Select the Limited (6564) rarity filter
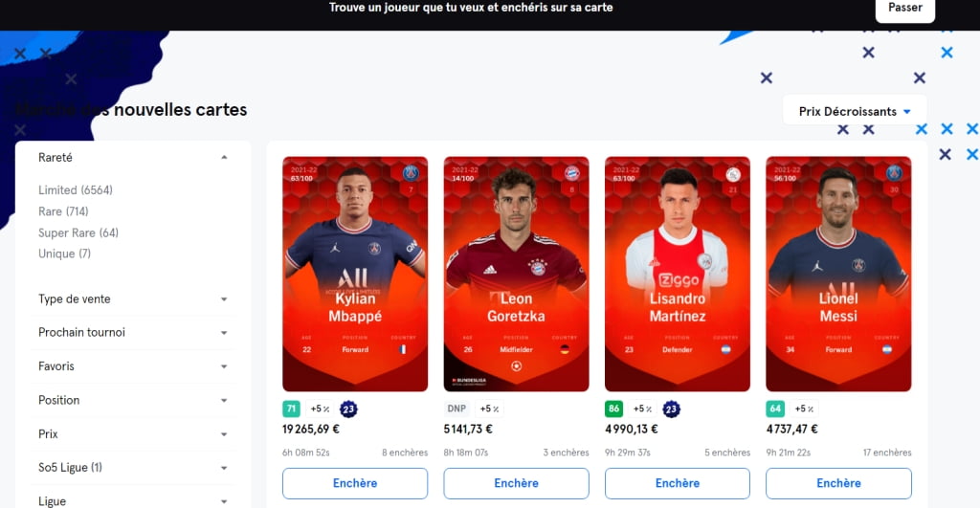The width and height of the screenshot is (980, 508). pos(76,190)
